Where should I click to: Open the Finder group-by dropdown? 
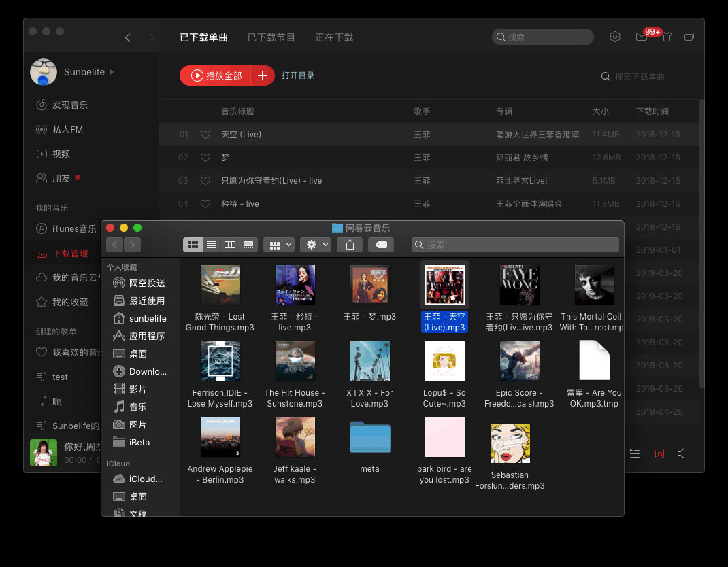[x=279, y=245]
